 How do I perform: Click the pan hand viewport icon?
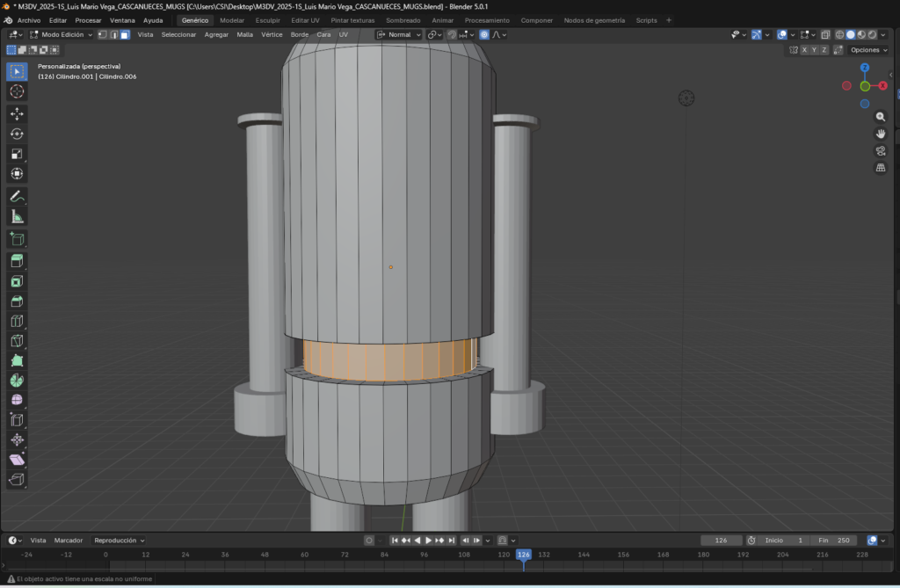[881, 134]
